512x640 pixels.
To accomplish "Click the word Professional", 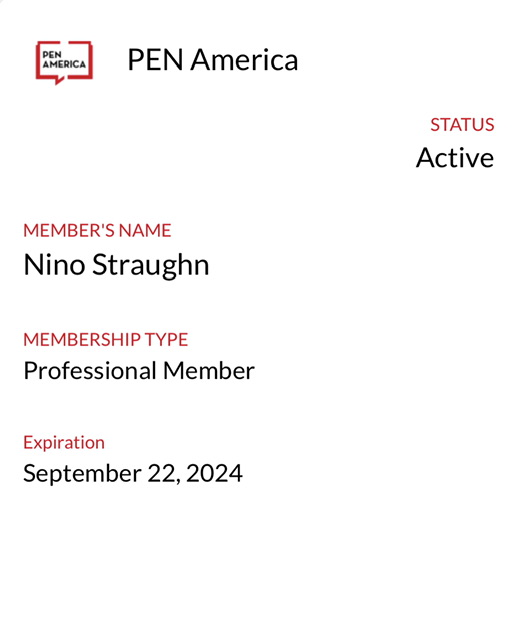I will 90,371.
